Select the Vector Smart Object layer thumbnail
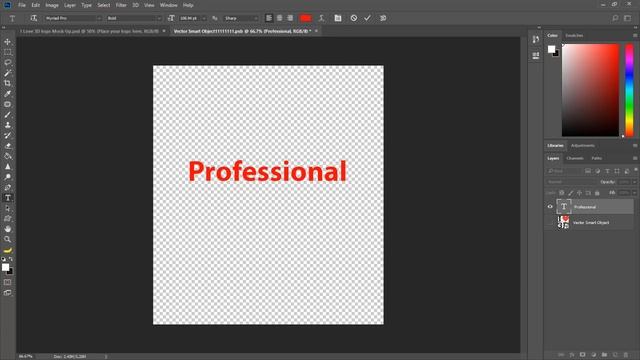This screenshot has width=640, height=360. click(x=563, y=222)
